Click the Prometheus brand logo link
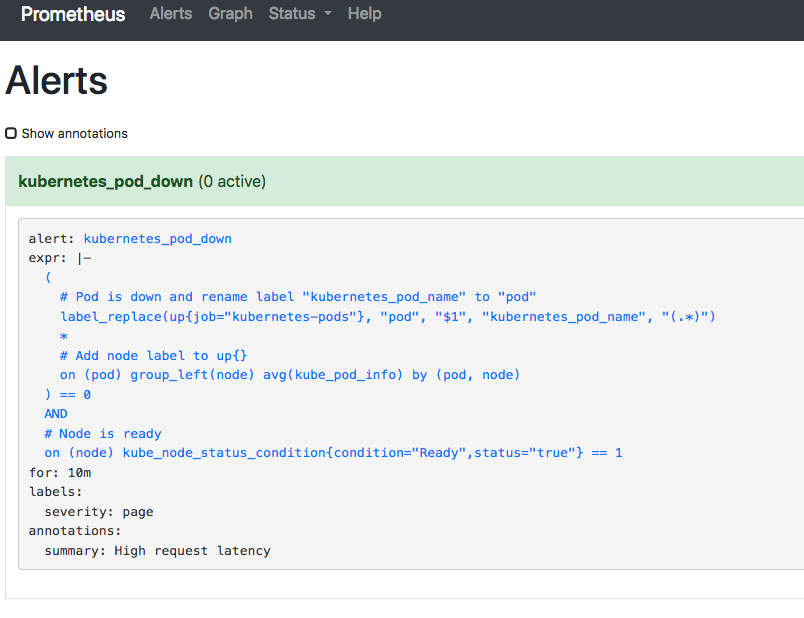The image size is (804, 618). tap(73, 14)
